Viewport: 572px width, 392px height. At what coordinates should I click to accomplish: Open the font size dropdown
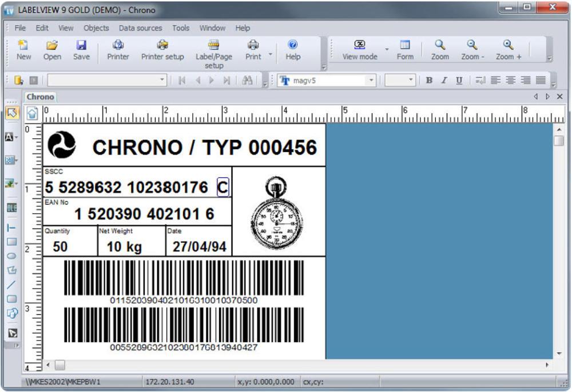pos(410,81)
